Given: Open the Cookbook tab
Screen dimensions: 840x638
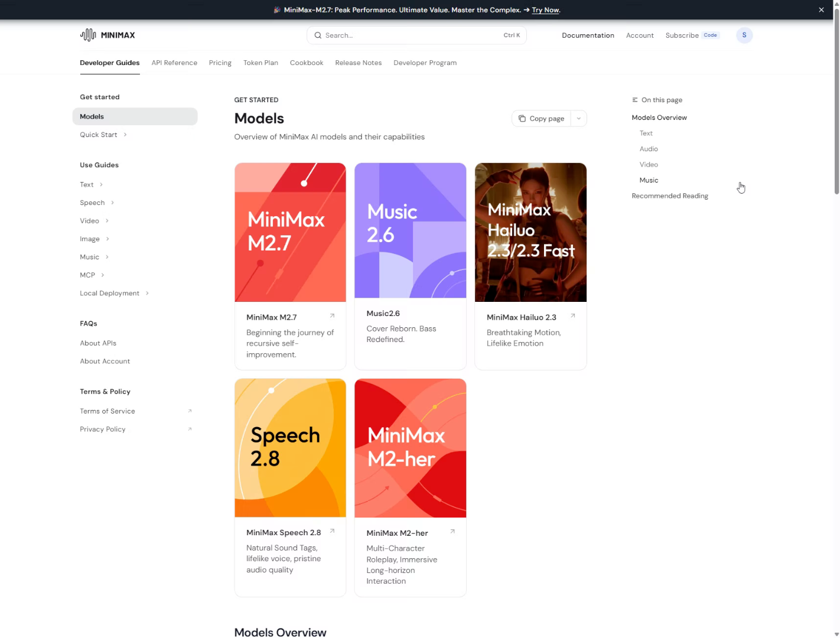Looking at the screenshot, I should 307,63.
